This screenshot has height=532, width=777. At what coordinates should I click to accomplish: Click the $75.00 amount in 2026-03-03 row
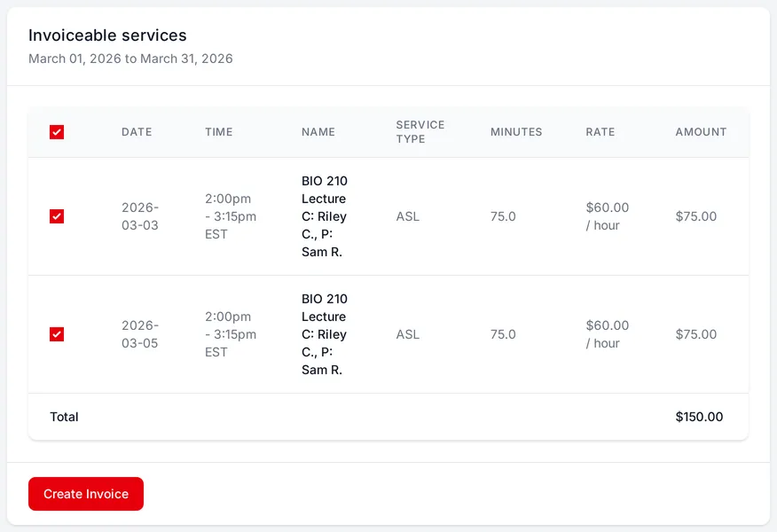pyautogui.click(x=695, y=216)
